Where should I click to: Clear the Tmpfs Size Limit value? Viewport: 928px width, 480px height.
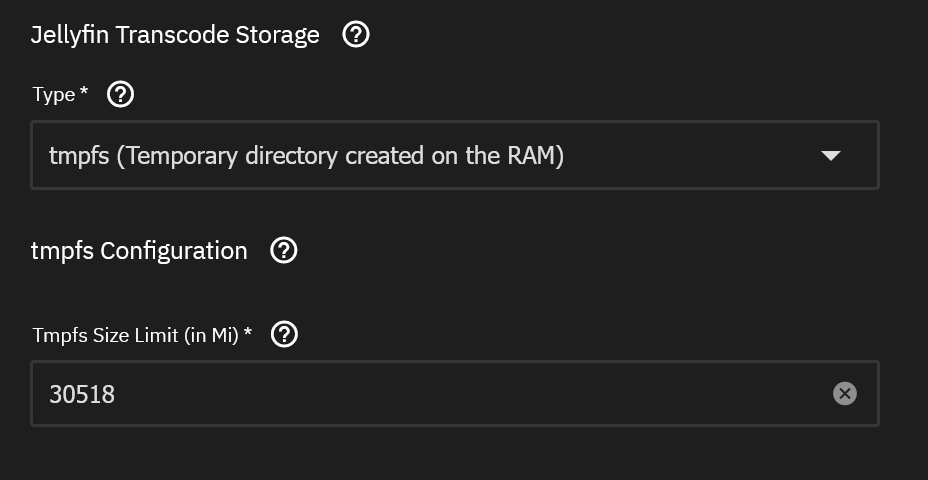[845, 394]
